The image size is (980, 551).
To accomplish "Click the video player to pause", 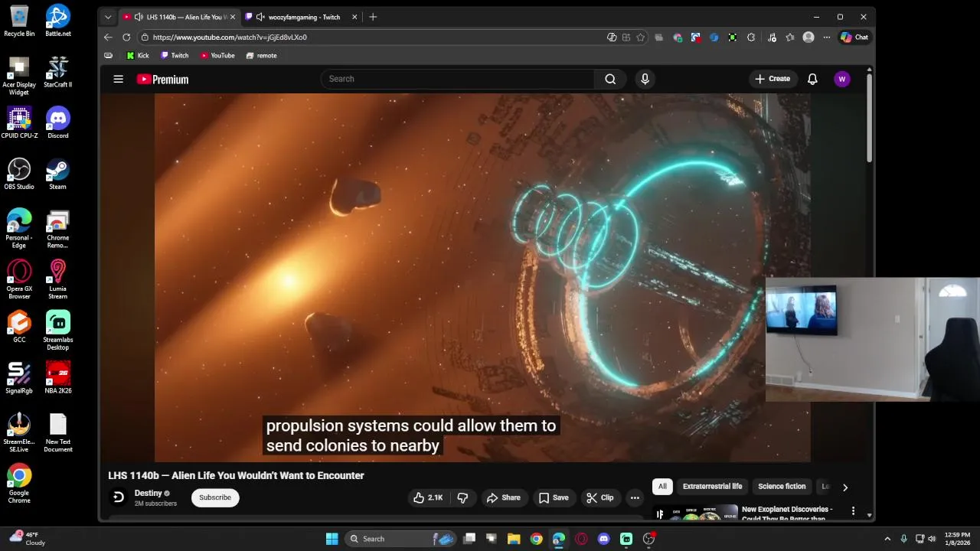I will tap(482, 277).
